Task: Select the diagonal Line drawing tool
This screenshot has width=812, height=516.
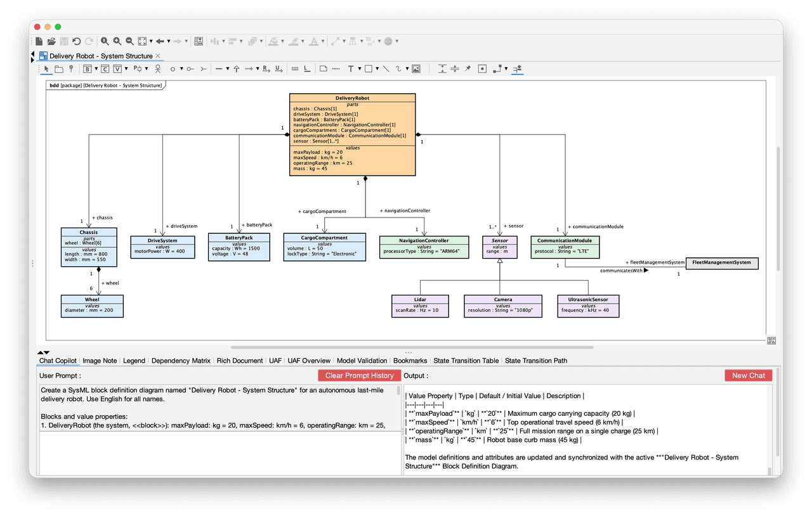Action: [x=386, y=68]
